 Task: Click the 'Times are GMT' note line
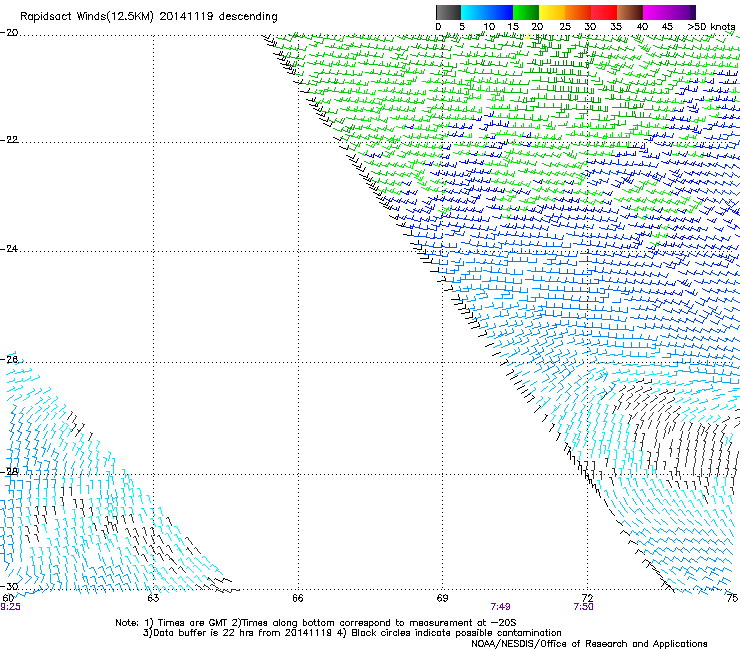click(x=315, y=623)
